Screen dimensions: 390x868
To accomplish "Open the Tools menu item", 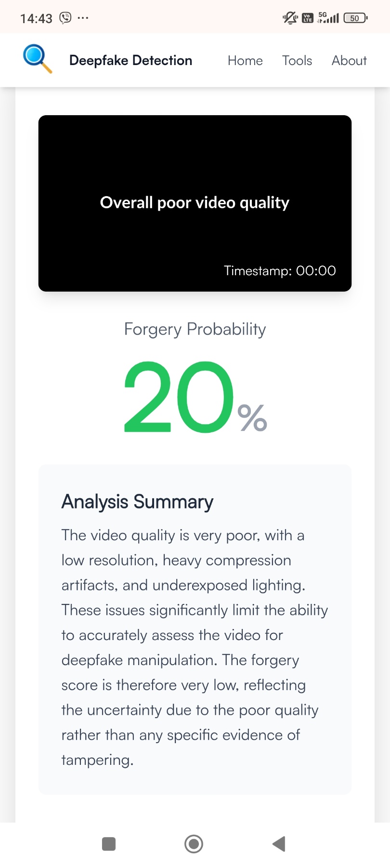I will [x=297, y=61].
